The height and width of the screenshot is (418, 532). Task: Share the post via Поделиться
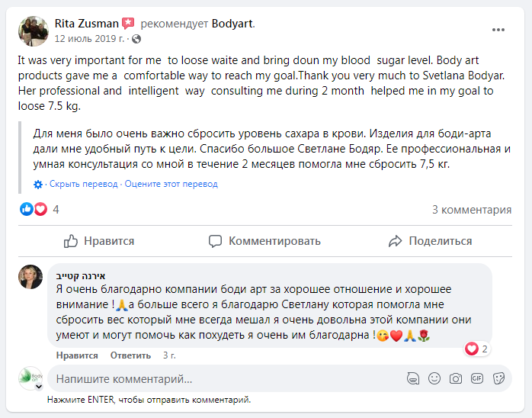430,241
